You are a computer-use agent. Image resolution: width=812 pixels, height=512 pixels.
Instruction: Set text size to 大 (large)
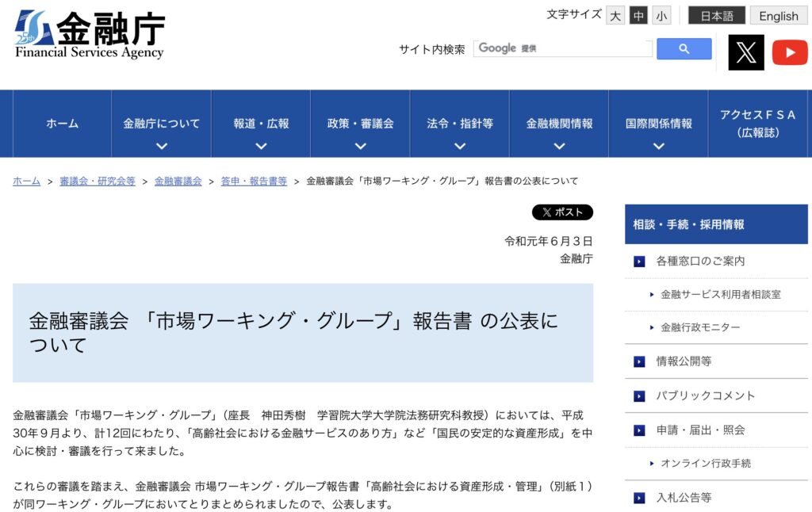click(615, 16)
